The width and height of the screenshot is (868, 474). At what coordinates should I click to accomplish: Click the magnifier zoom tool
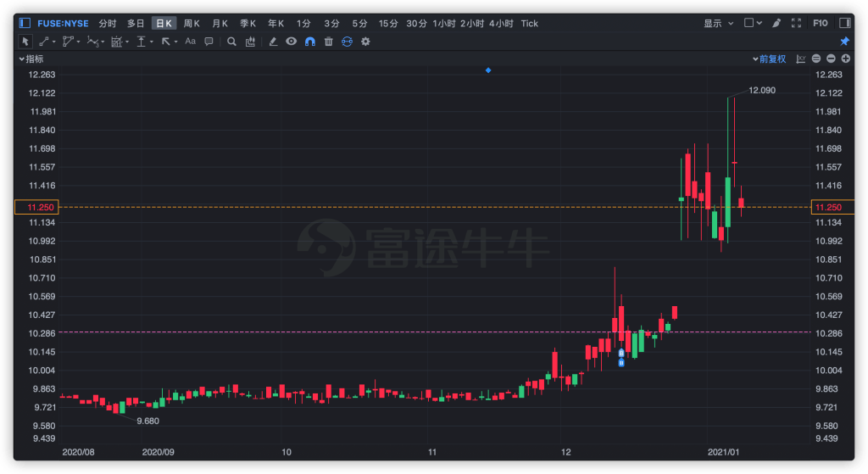point(231,41)
